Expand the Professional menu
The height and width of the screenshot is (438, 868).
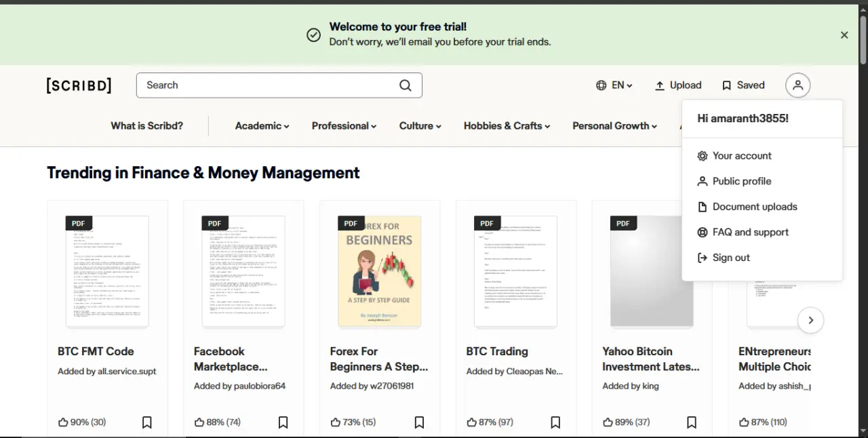[x=344, y=126]
